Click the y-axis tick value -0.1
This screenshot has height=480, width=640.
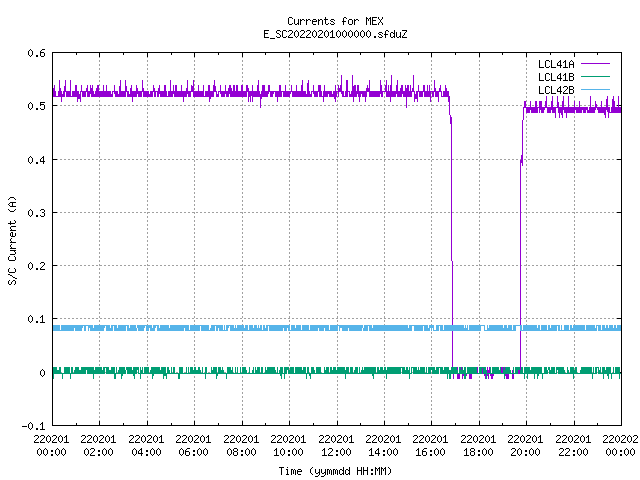(33, 426)
